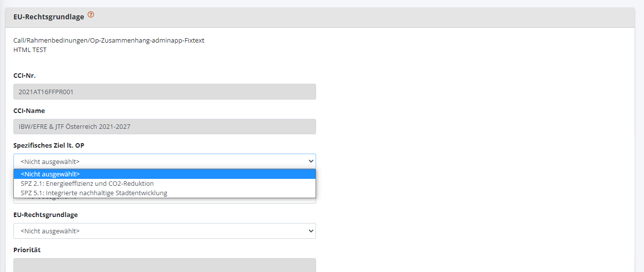Click the EU-Rechtsgrundlage label above its dropdown
644x272 pixels.
[x=46, y=215]
